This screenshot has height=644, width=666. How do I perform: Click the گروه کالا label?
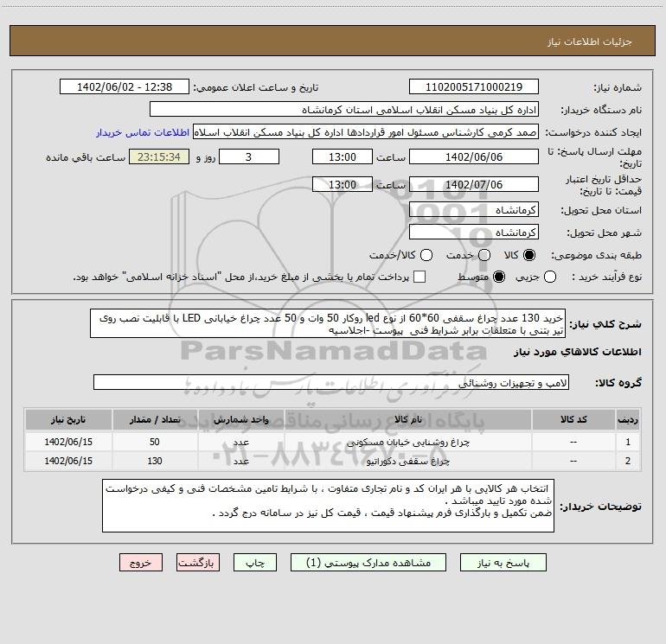618,382
